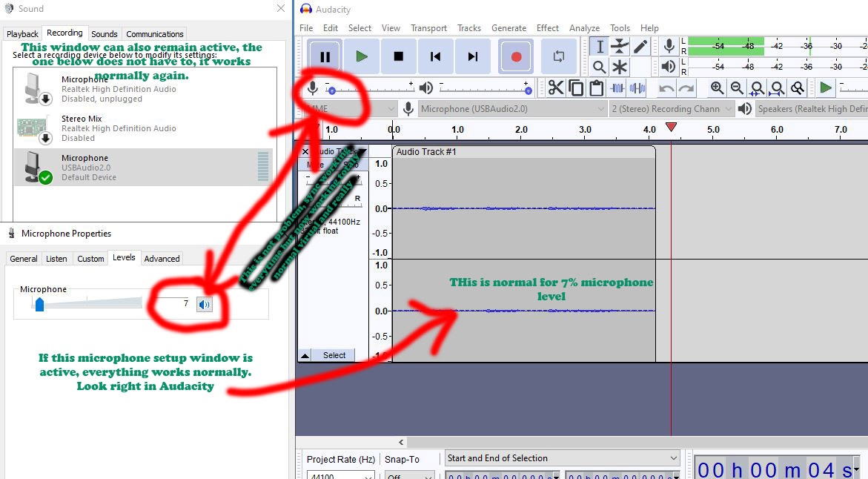Image resolution: width=868 pixels, height=479 pixels.
Task: Open the General tab in Microphone Properties
Action: 24,259
